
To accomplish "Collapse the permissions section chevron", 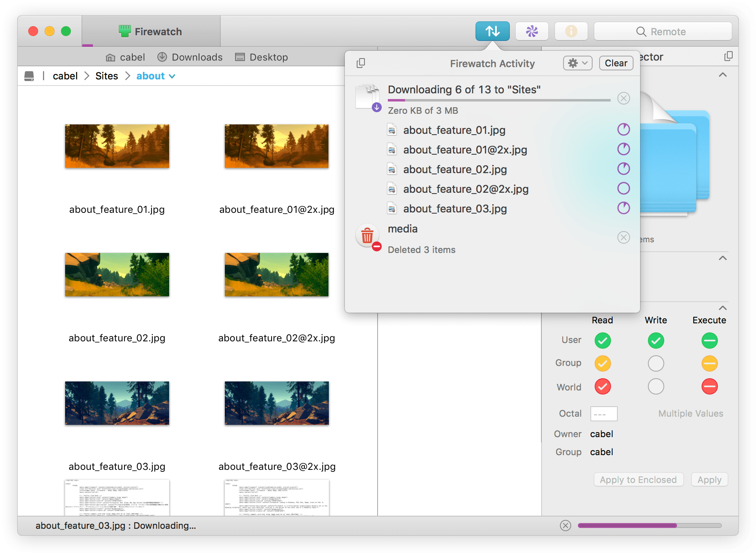I will 723,308.
